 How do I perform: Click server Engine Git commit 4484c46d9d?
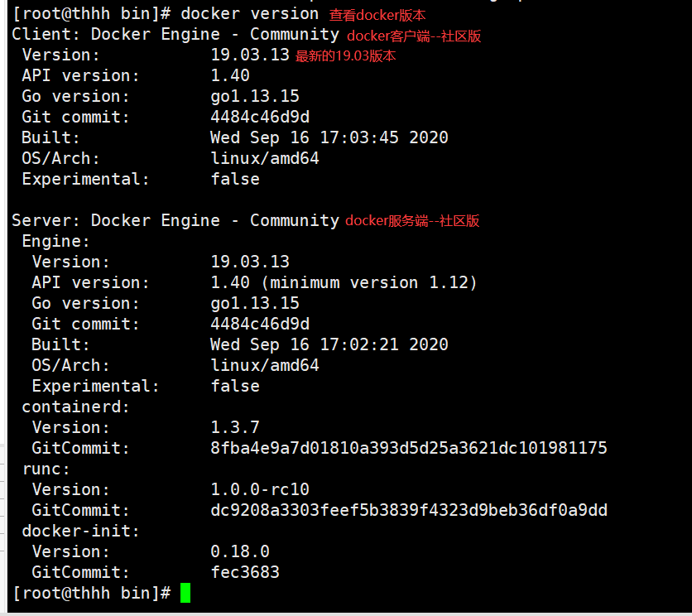pos(260,324)
